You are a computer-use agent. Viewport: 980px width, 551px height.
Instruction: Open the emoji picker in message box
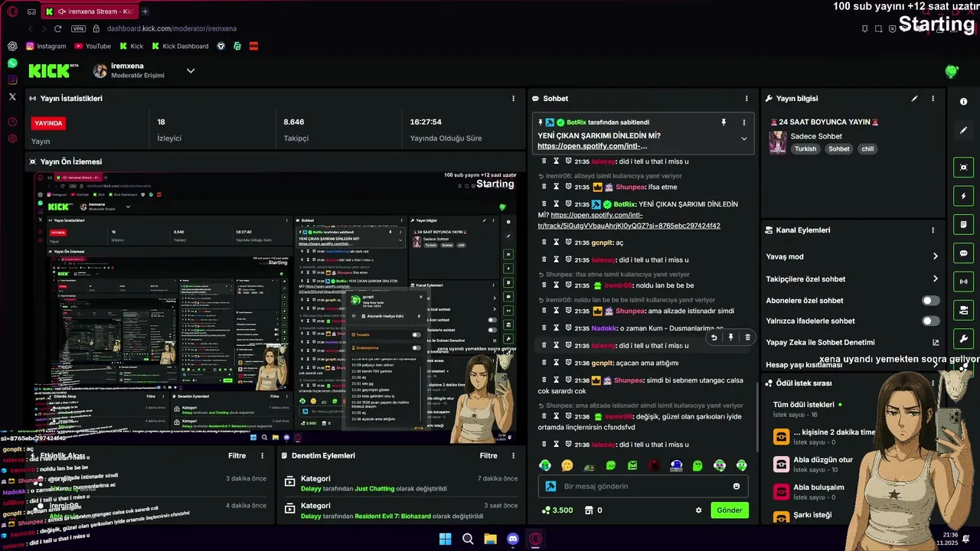(x=737, y=486)
